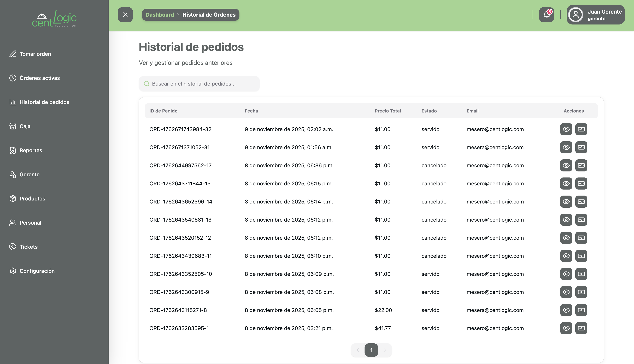Click the Dashboard breadcrumb link

point(160,15)
